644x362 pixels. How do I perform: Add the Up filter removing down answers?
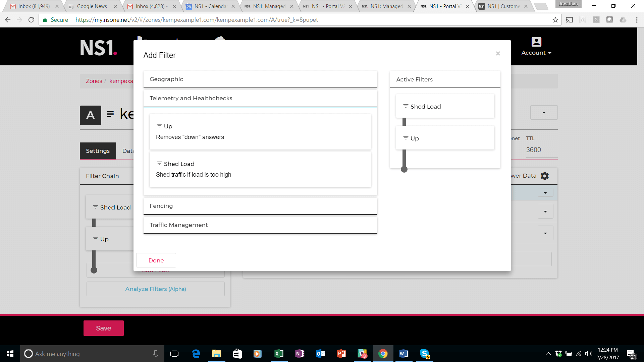(260, 132)
